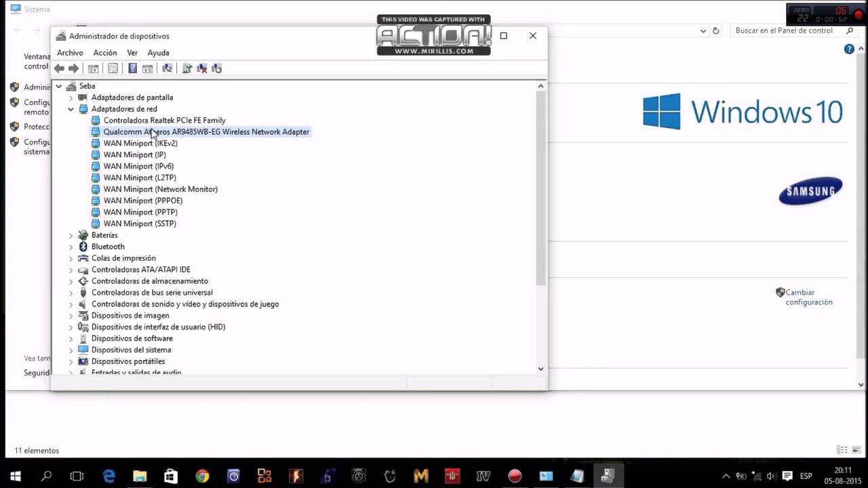Viewport: 868px width, 488px height.
Task: Open the Sistema address bar history dropdown
Action: (x=703, y=30)
